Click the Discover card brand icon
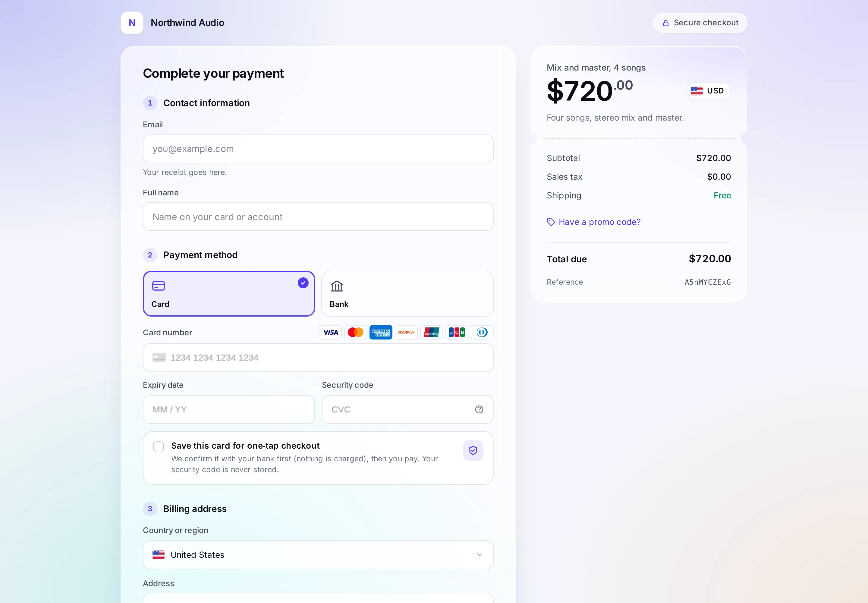Screen dimensions: 868x603 tap(406, 333)
